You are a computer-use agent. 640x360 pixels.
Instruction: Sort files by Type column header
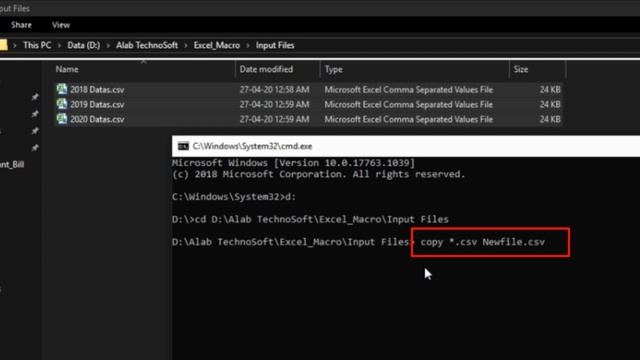point(333,69)
